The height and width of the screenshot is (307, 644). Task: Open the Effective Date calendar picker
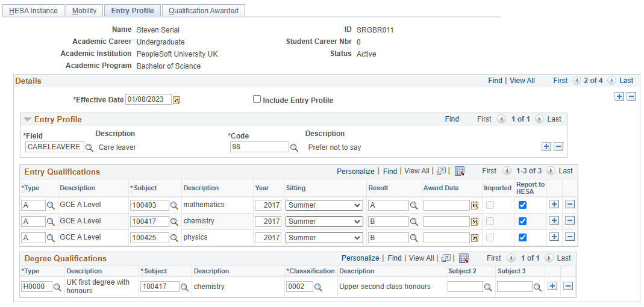point(177,101)
